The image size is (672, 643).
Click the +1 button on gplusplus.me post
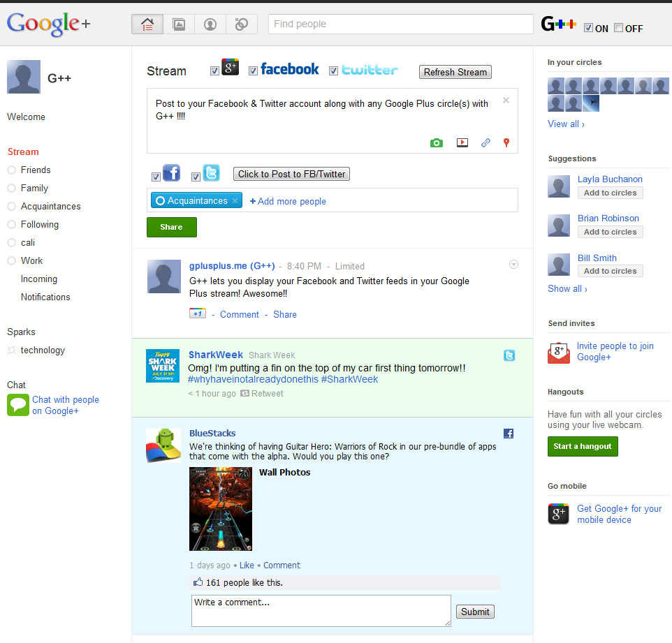[198, 313]
